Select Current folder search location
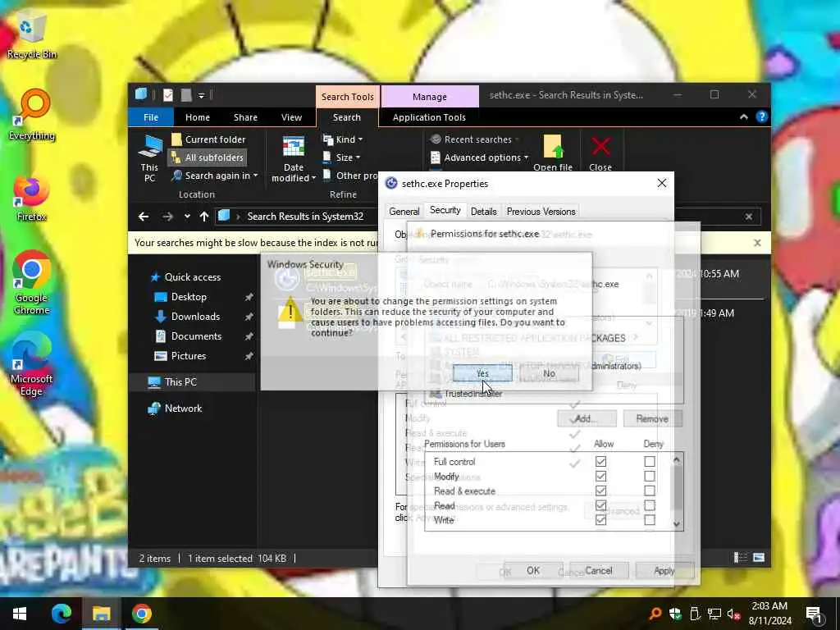Screen dimensions: 840x630 pos(209,139)
